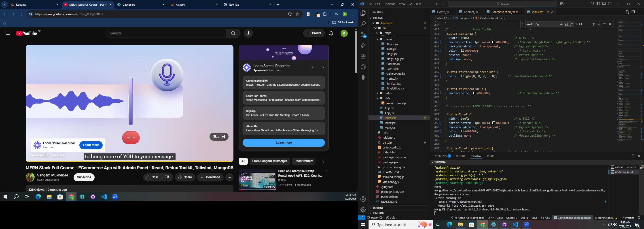The height and width of the screenshot is (229, 644).
Task: Open the Explorer view in VS Code activity bar
Action: click(363, 13)
